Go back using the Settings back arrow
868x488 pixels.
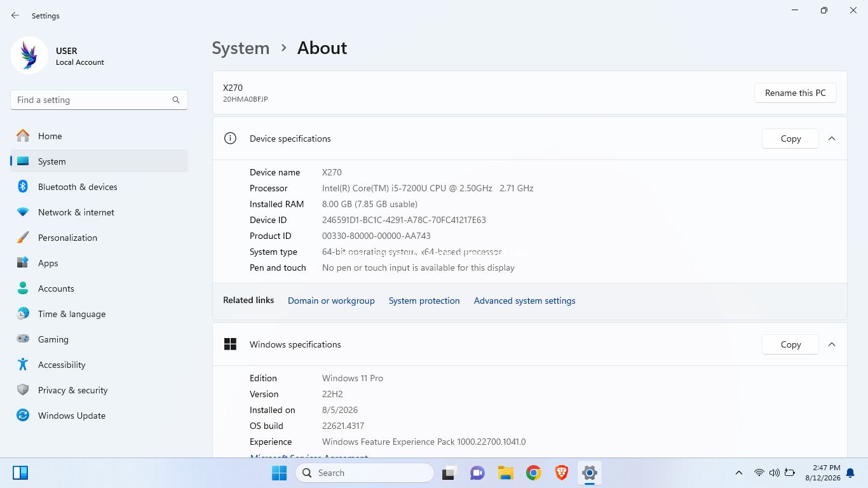(15, 15)
